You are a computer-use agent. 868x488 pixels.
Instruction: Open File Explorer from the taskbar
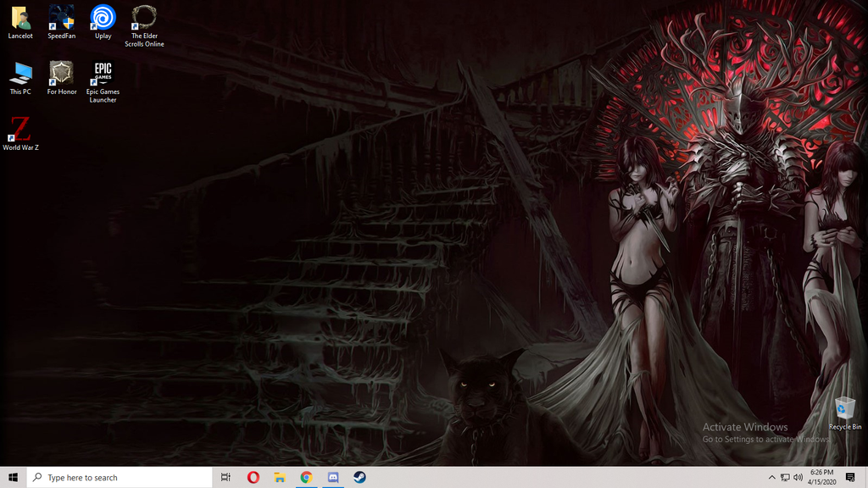click(x=280, y=477)
